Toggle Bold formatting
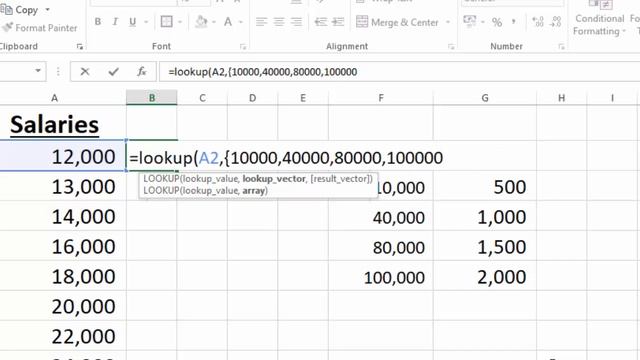 pyautogui.click(x=98, y=22)
